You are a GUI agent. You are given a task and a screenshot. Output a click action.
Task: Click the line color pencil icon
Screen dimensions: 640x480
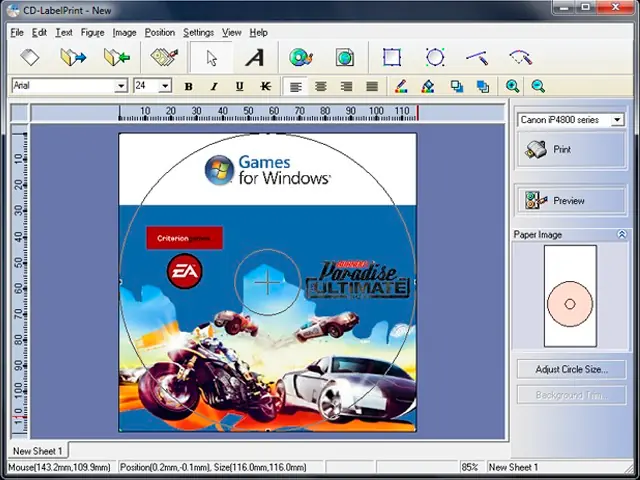pyautogui.click(x=401, y=86)
